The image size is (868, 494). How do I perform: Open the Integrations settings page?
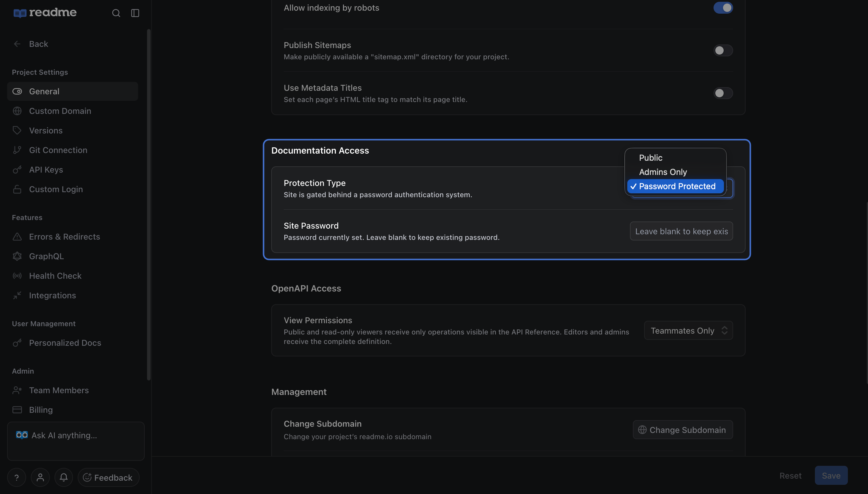73,296
